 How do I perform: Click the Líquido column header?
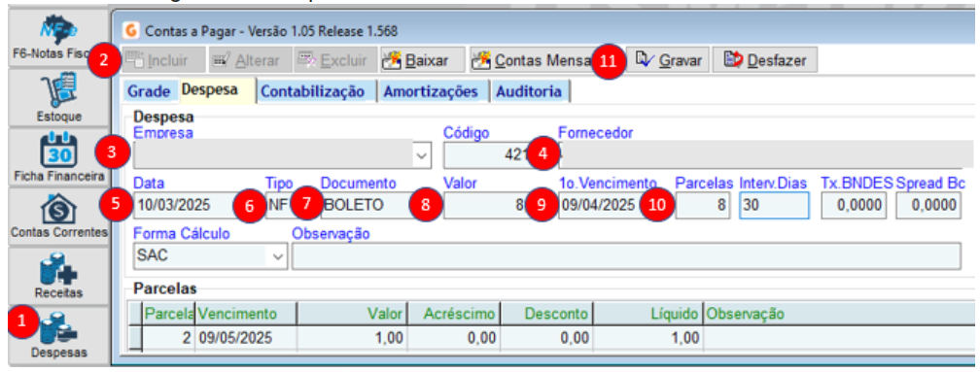[x=648, y=314]
